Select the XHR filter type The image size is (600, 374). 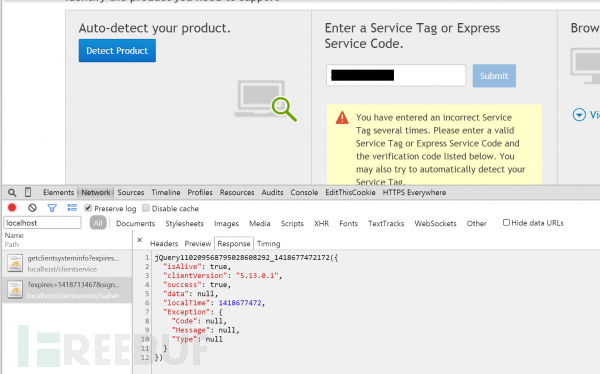[321, 223]
